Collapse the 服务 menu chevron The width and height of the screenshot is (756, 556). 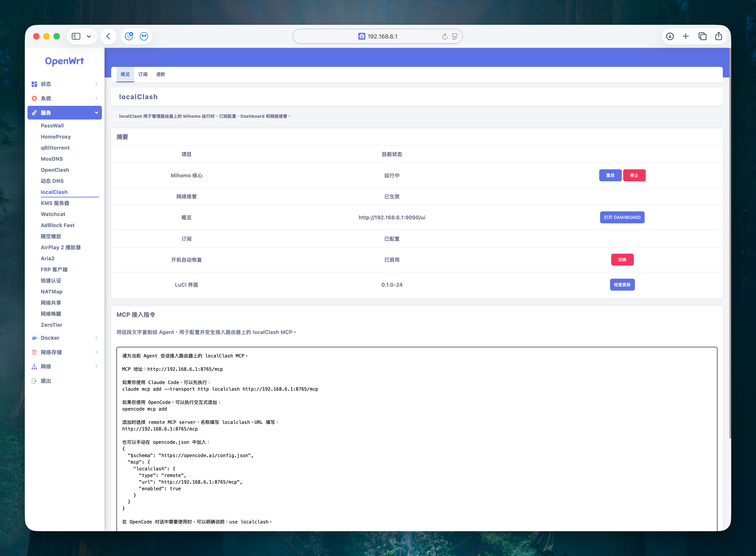[x=96, y=113]
